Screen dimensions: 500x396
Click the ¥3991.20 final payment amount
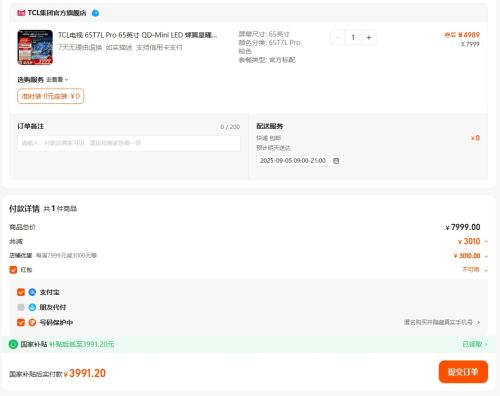[x=85, y=373]
